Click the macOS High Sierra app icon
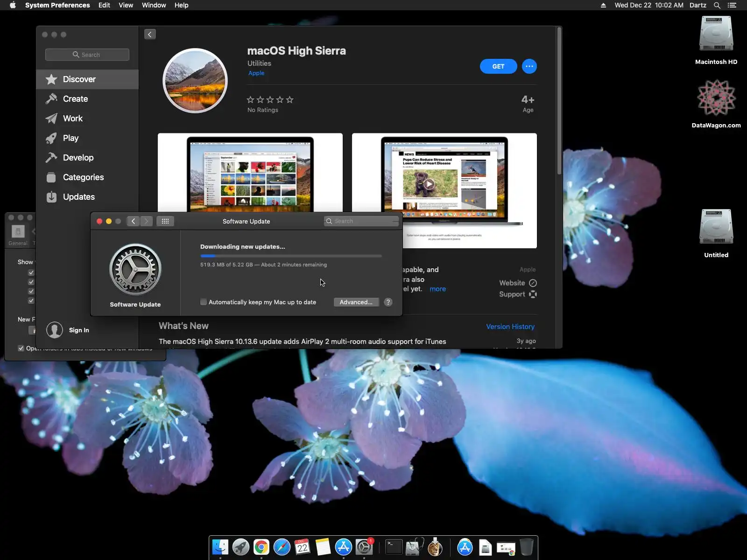747x560 pixels. (x=195, y=81)
